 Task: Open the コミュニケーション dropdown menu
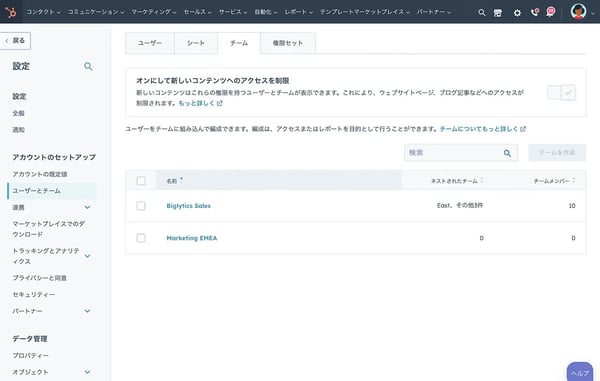[x=96, y=12]
